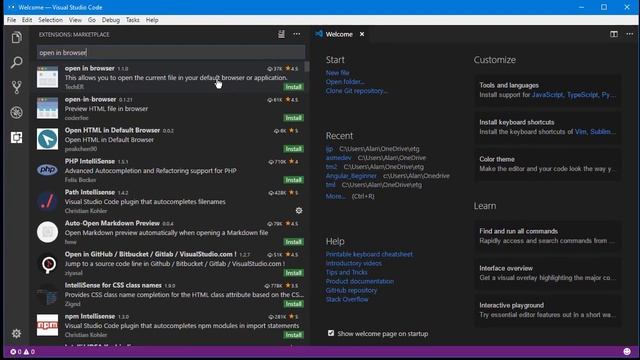
Task: Open Source Control view
Action: 16,87
